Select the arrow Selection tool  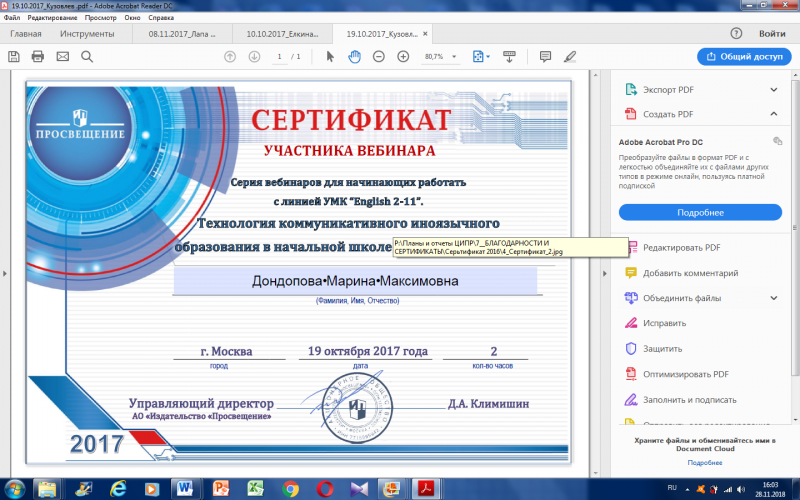tap(330, 57)
